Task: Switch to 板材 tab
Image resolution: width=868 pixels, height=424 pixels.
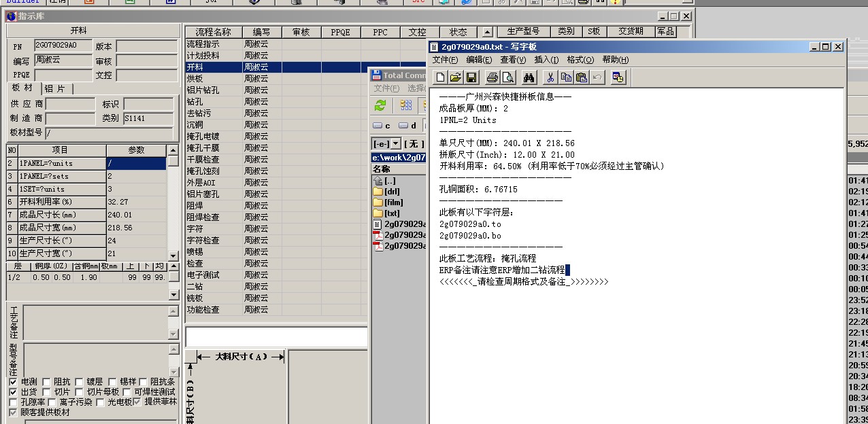Action: pyautogui.click(x=22, y=88)
